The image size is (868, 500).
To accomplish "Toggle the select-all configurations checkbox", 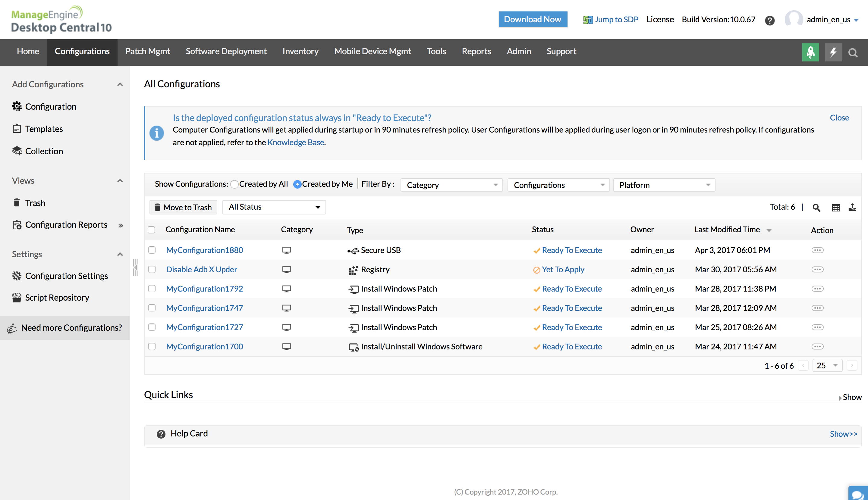I will pos(151,230).
